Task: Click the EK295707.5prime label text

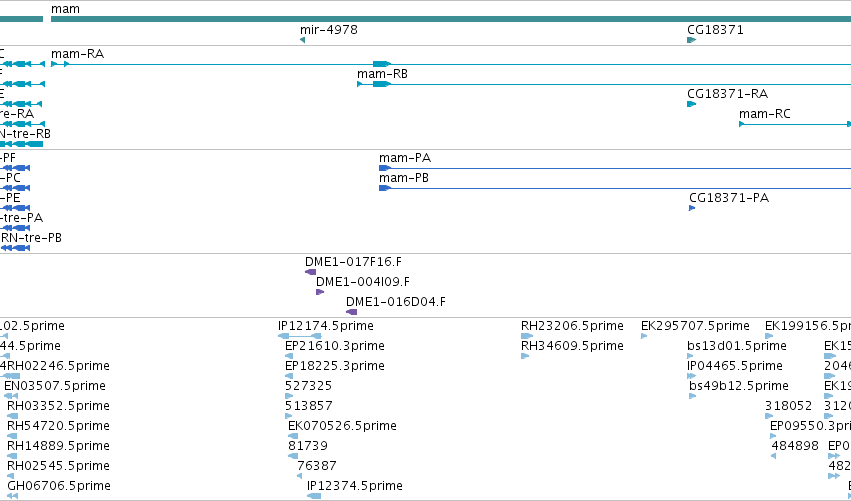Action: click(695, 326)
